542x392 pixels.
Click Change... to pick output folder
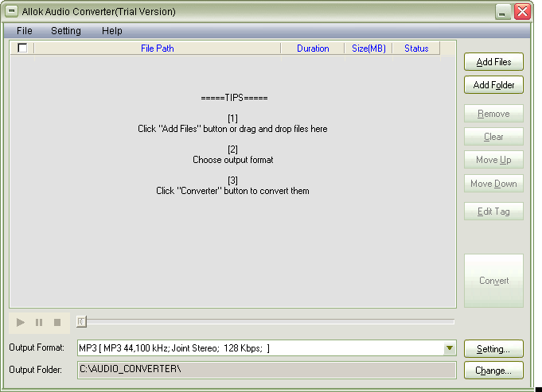coord(493,371)
